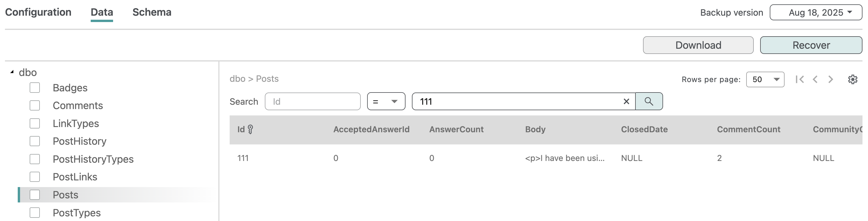Click the search column Id field
The width and height of the screenshot is (868, 221).
click(x=312, y=101)
